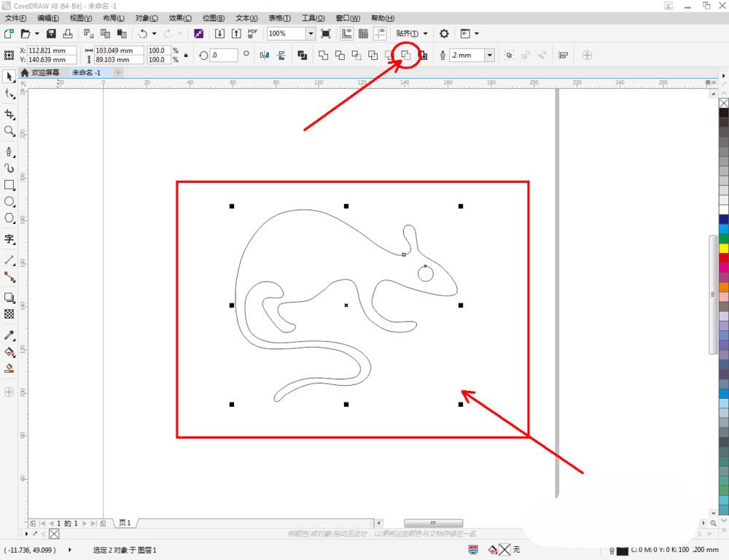Click the Weld shapes icon
The width and height of the screenshot is (729, 560).
tap(323, 55)
